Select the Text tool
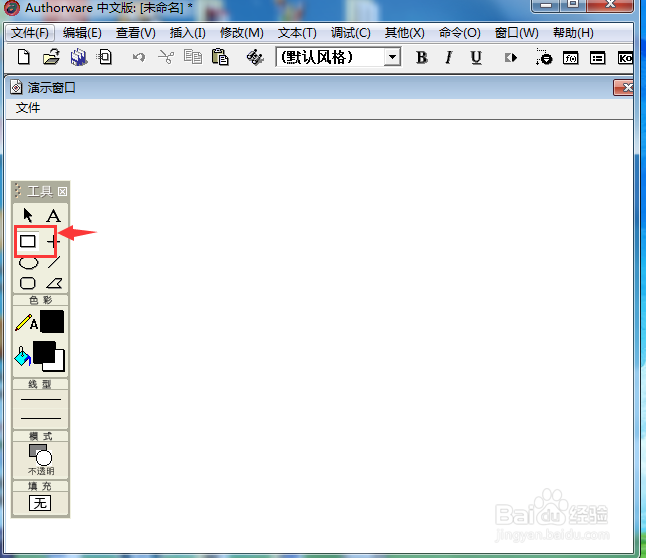The width and height of the screenshot is (646, 558). (53, 216)
